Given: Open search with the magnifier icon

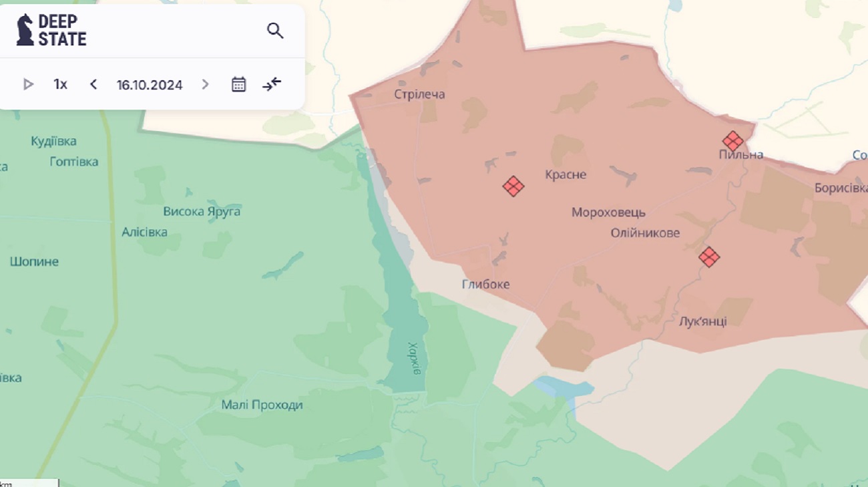Looking at the screenshot, I should [275, 31].
